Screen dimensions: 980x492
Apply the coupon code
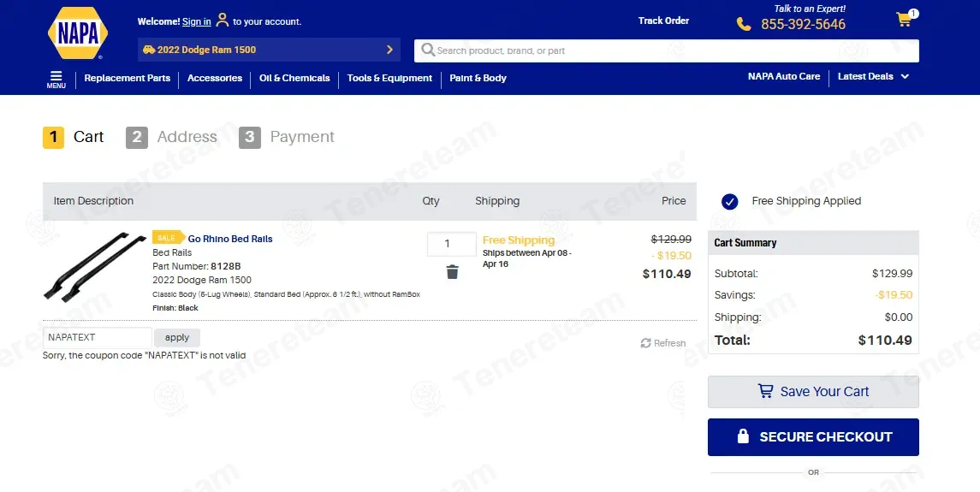177,338
